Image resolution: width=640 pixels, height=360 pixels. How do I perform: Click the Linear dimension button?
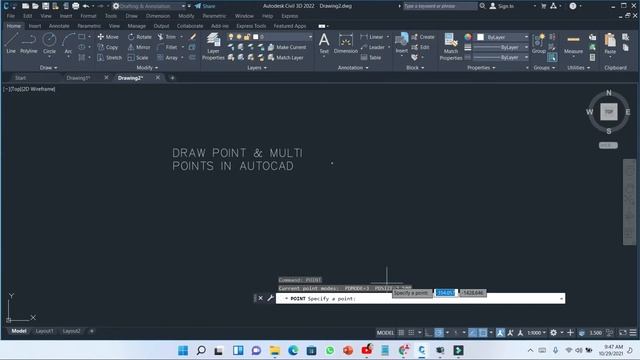372,37
